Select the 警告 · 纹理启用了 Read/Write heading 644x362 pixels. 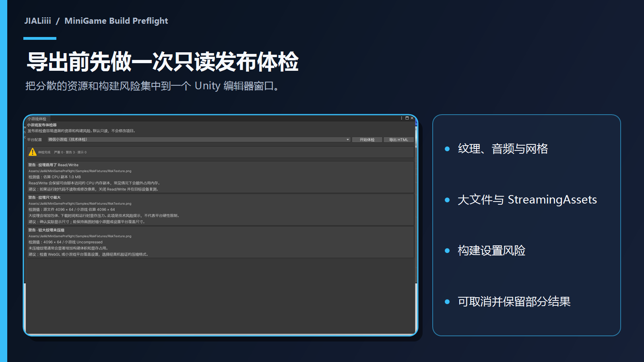[54, 165]
